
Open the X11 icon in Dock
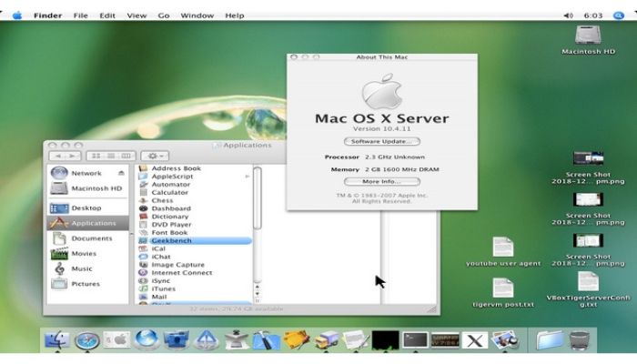point(474,340)
